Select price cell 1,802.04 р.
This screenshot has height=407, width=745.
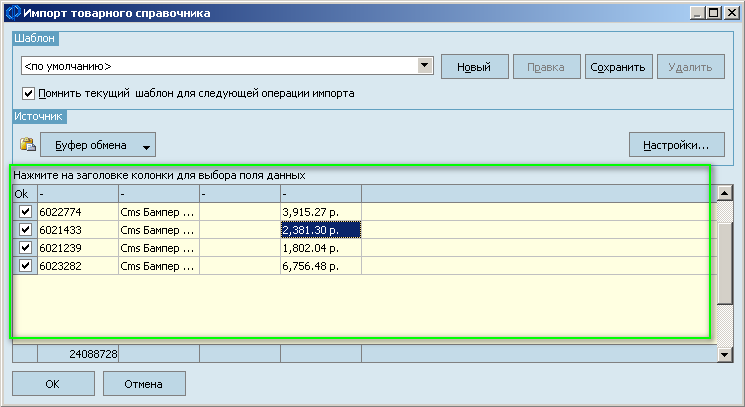[321, 248]
